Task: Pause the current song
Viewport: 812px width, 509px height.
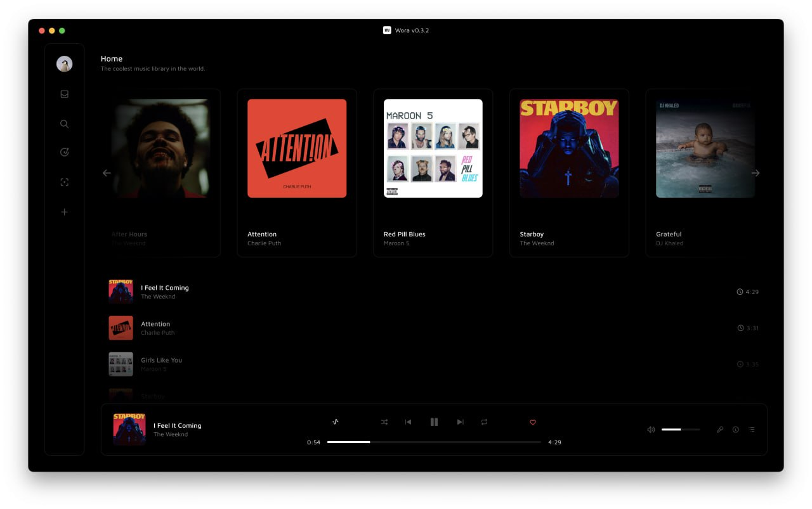Action: 434,422
